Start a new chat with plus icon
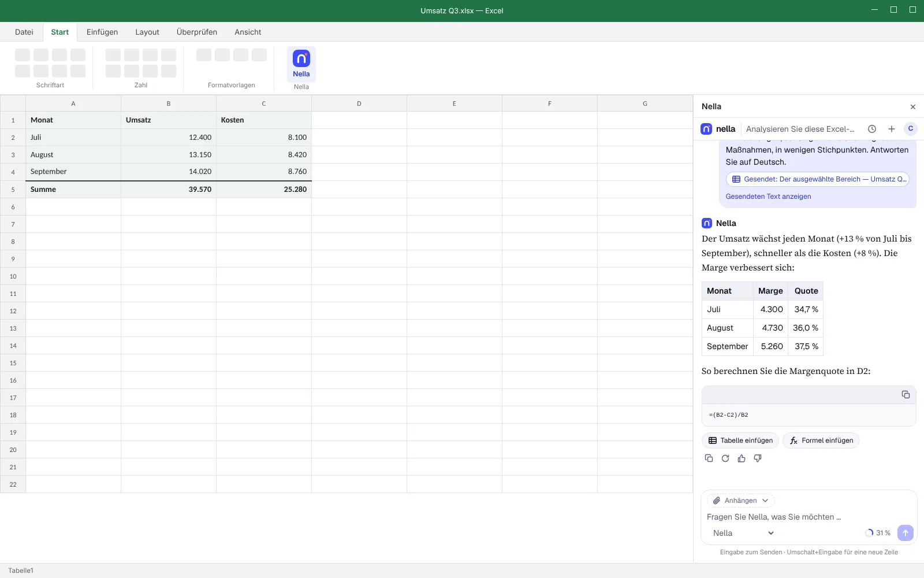This screenshot has width=924, height=578. 892,129
